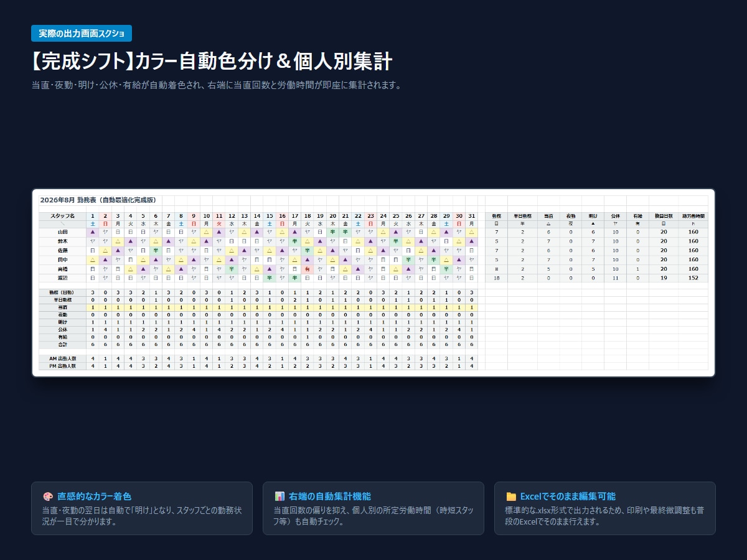Viewport: 747px width, 560px height.
Task: Open the 直感的なカラー着色 card heading
Action: click(x=95, y=497)
